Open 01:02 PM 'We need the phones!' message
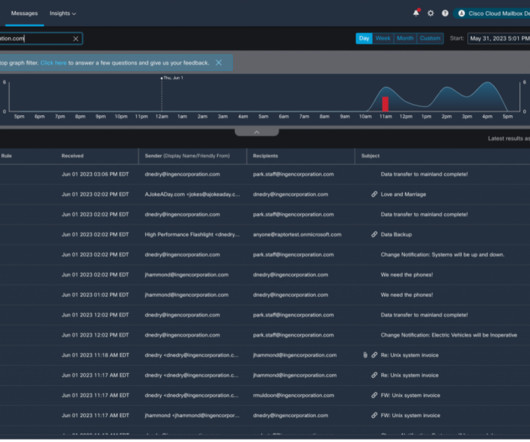The width and height of the screenshot is (530, 442). click(407, 295)
